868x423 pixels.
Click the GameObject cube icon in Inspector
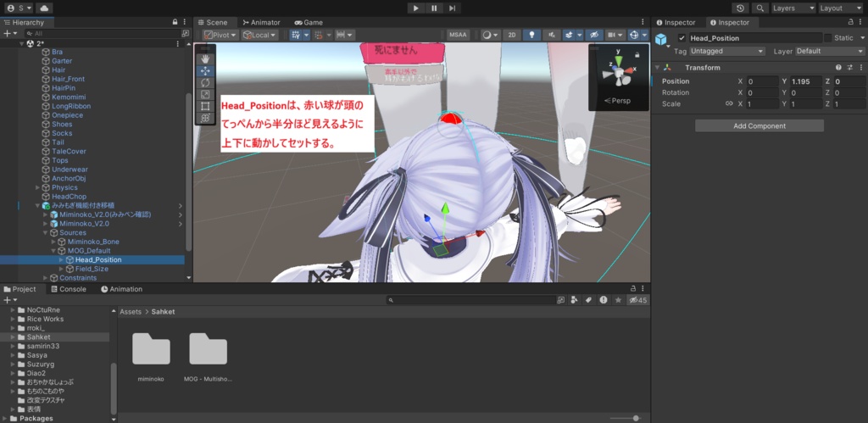pos(661,39)
